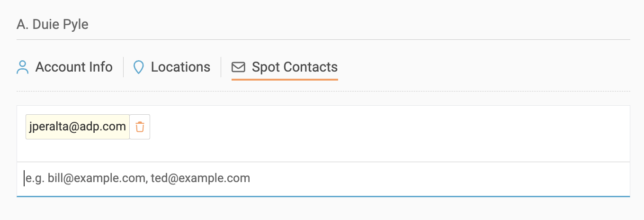Image resolution: width=644 pixels, height=220 pixels.
Task: Click the jperalta@adp.com email chip
Action: click(x=78, y=127)
